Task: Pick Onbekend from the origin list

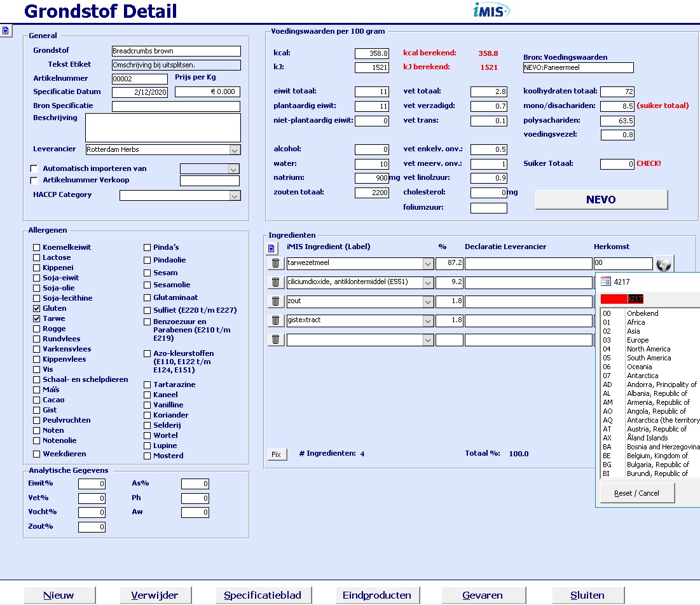Action: click(x=650, y=313)
